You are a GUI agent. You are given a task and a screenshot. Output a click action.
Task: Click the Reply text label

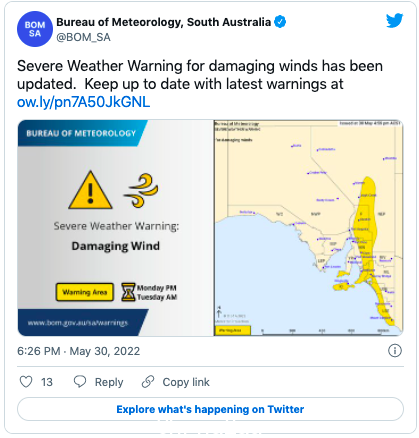[x=109, y=382]
